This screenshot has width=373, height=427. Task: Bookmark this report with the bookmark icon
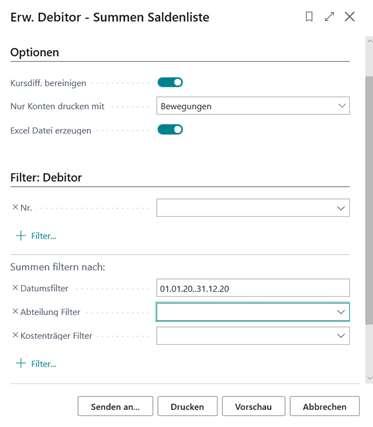(x=309, y=16)
